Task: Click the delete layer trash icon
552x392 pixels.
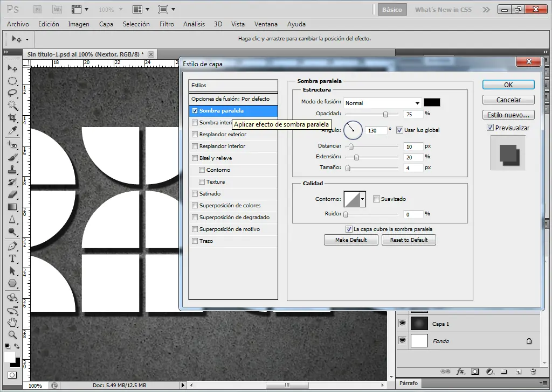Action: click(x=533, y=372)
